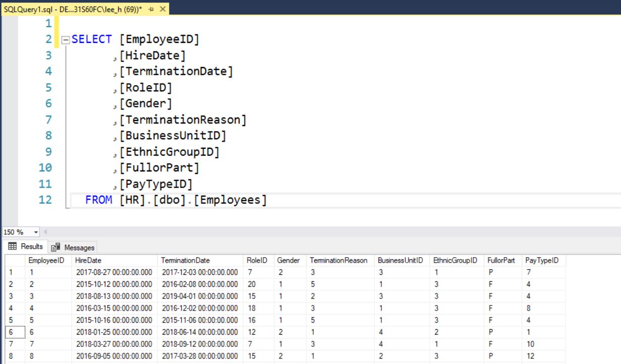This screenshot has height=364, width=621.
Task: Select the Gender column header
Action: [290, 261]
